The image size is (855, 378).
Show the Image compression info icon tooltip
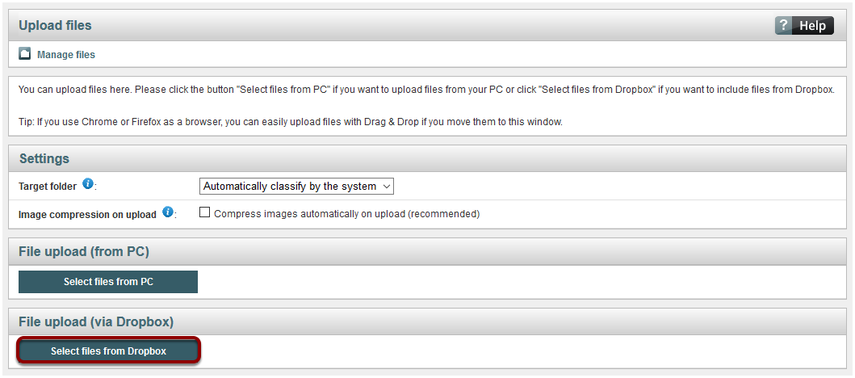click(168, 212)
